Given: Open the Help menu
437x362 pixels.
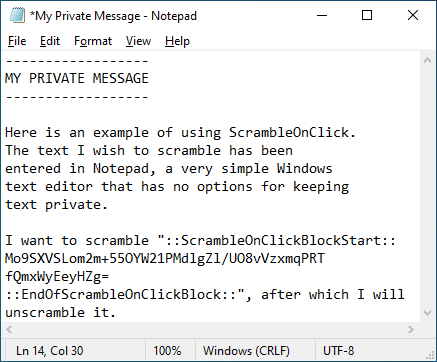Looking at the screenshot, I should (177, 41).
